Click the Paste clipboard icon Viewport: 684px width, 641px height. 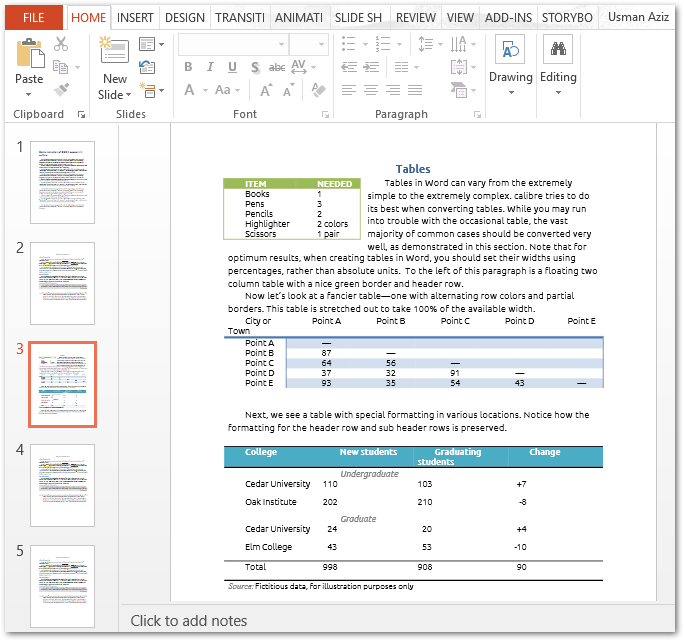pyautogui.click(x=29, y=51)
